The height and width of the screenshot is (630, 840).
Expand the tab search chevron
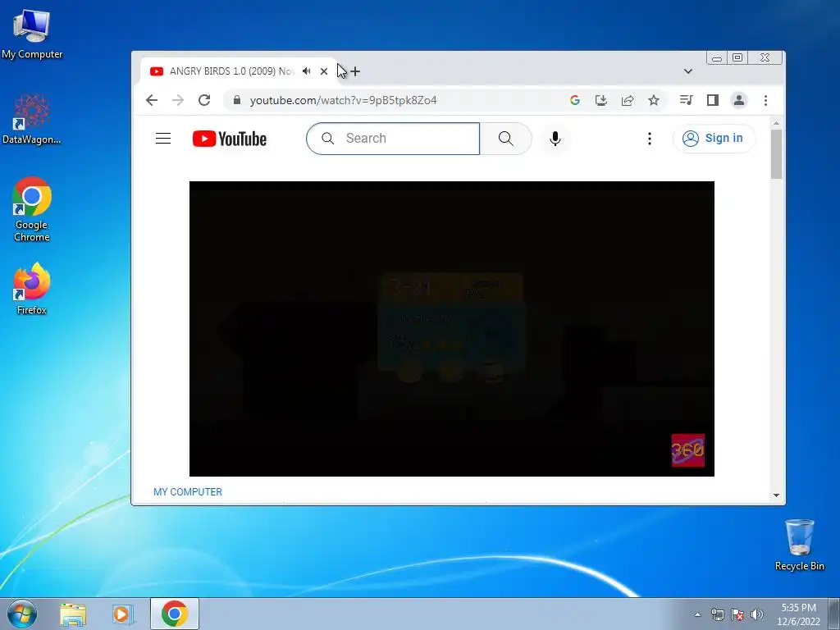[688, 71]
